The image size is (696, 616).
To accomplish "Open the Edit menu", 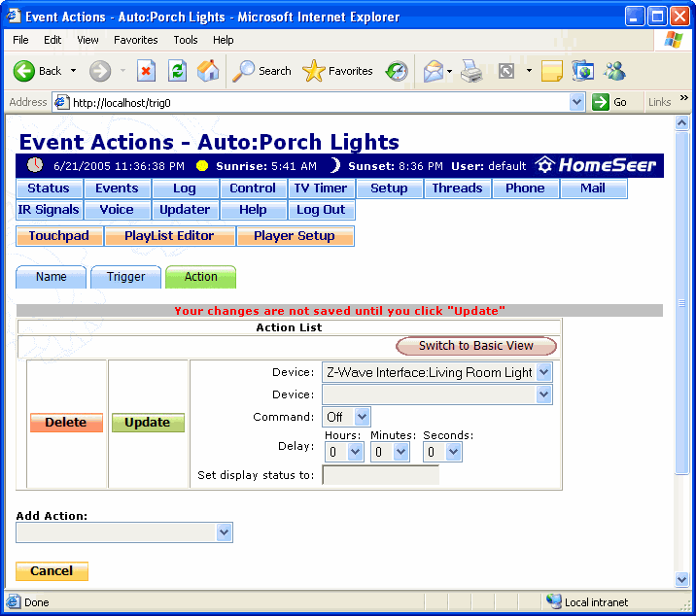I will [52, 40].
